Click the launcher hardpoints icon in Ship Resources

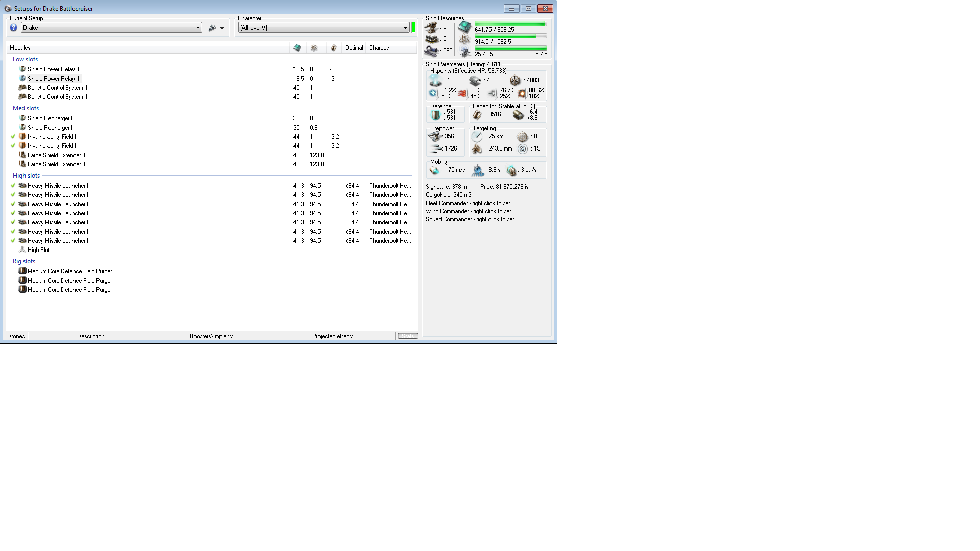click(432, 39)
